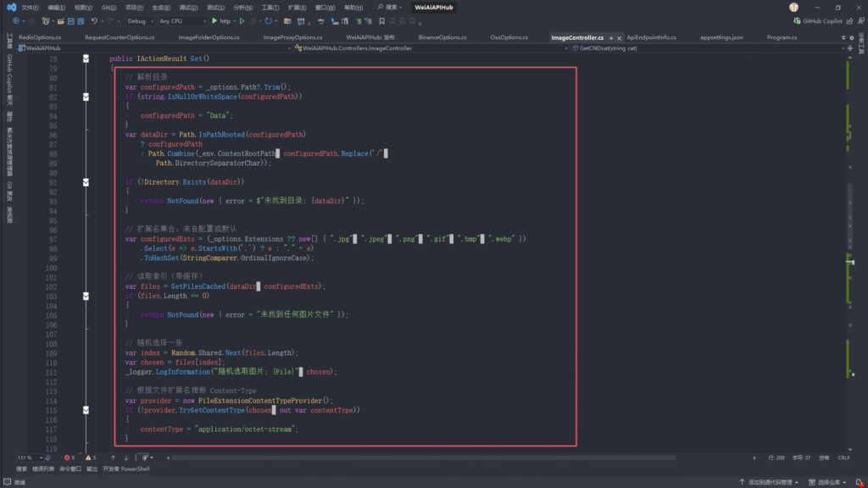Open GitHub Copilot in top right
This screenshot has width=868, height=488.
[824, 20]
